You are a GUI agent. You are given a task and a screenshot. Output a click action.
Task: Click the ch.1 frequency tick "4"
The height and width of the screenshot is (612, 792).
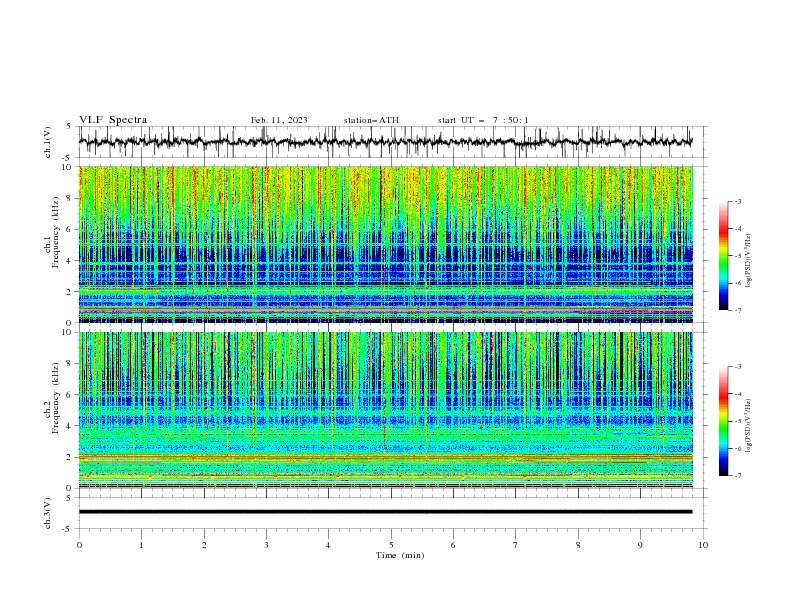(70, 261)
